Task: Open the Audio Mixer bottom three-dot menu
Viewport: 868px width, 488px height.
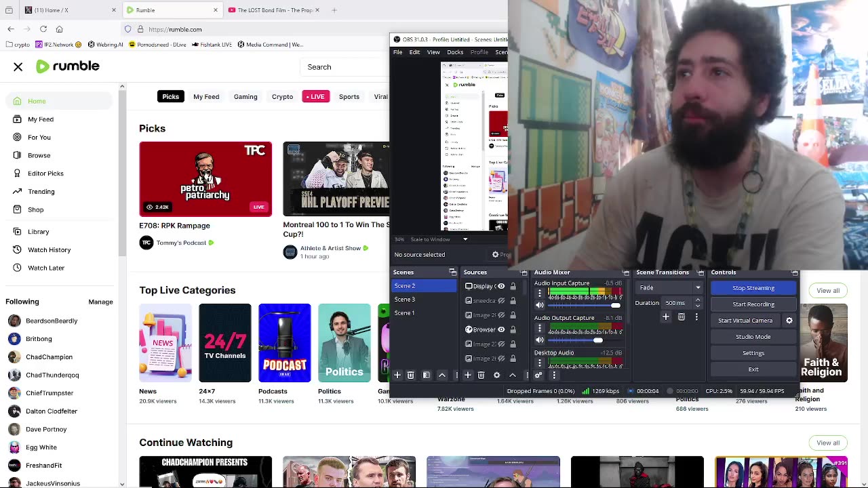Action: [554, 375]
